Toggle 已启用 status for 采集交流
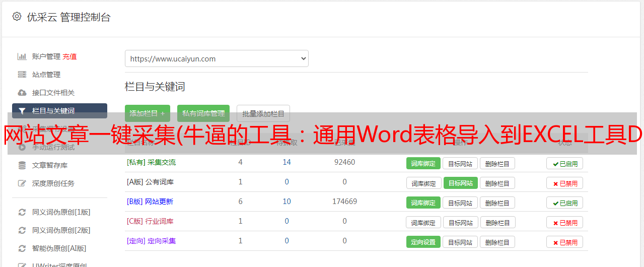Screen dimensions: 644x267 565,163
